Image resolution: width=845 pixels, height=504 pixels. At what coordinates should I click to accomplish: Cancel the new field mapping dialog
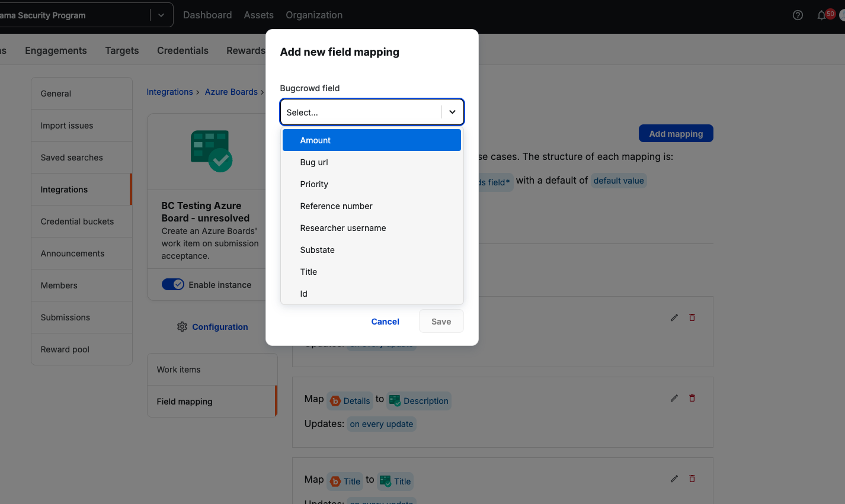tap(385, 322)
